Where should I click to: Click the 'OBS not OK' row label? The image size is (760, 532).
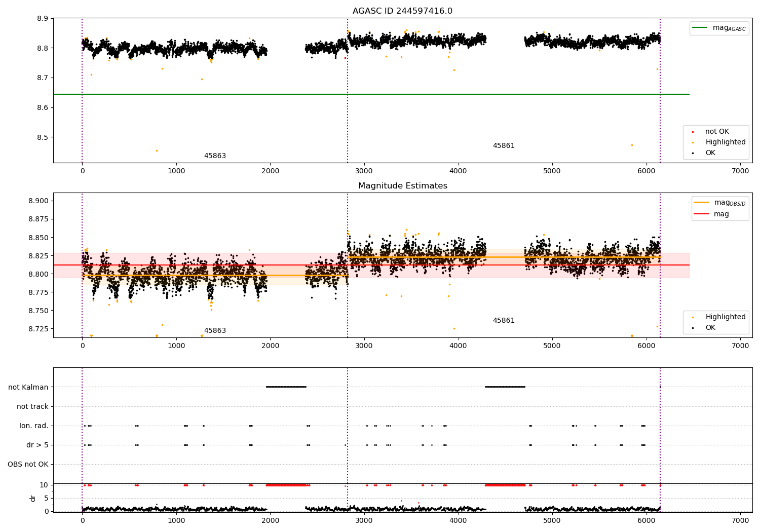[28, 464]
